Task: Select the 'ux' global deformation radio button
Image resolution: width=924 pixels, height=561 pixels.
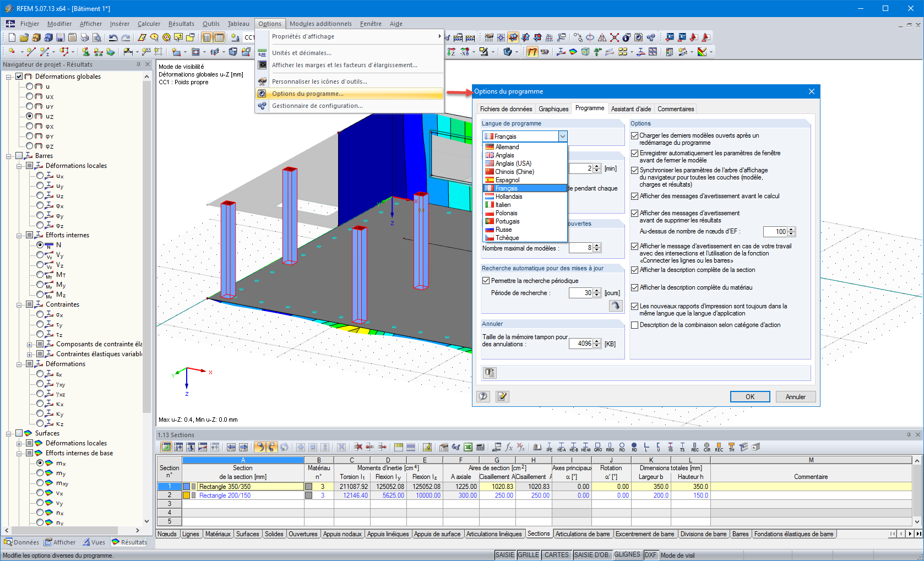Action: [30, 96]
